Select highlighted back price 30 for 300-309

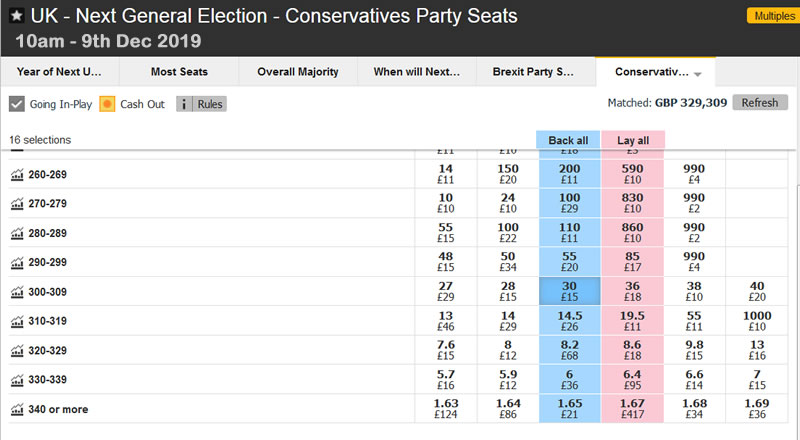coord(568,291)
